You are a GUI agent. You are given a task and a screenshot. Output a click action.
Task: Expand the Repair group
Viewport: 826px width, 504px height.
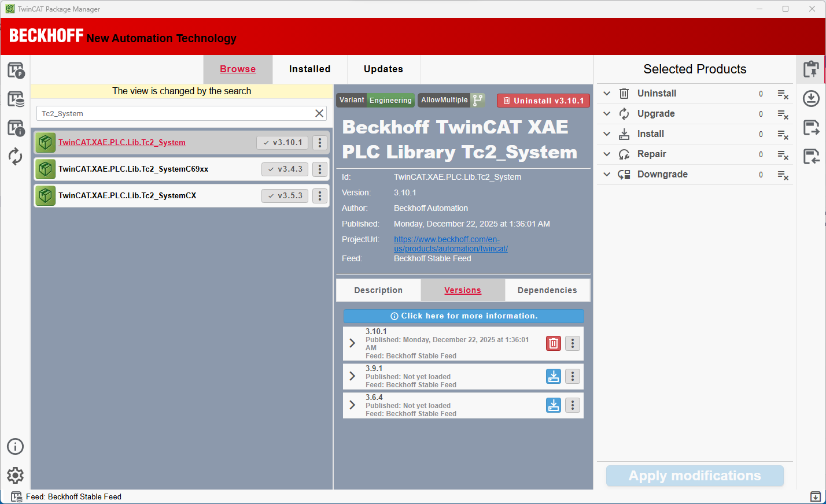607,154
